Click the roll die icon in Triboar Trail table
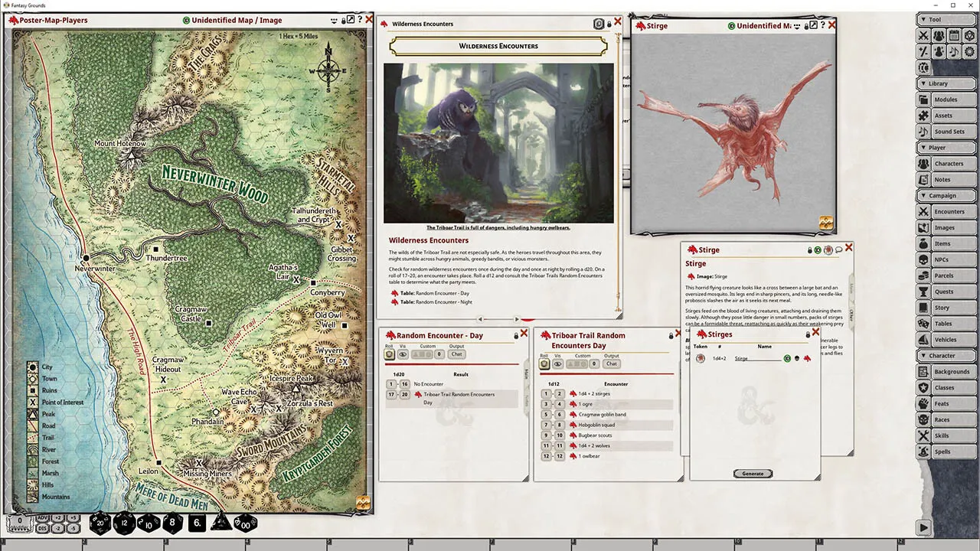Screen dimensions: 980x551 click(x=544, y=364)
